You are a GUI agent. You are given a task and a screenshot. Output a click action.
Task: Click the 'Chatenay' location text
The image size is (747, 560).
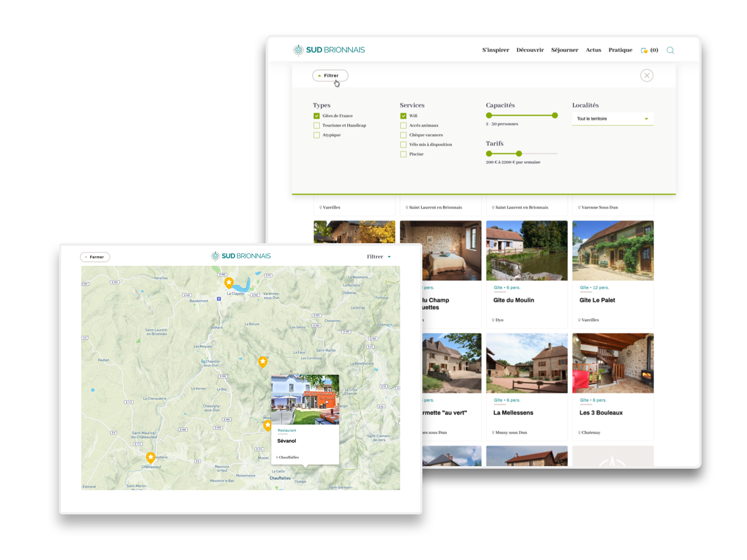[591, 432]
